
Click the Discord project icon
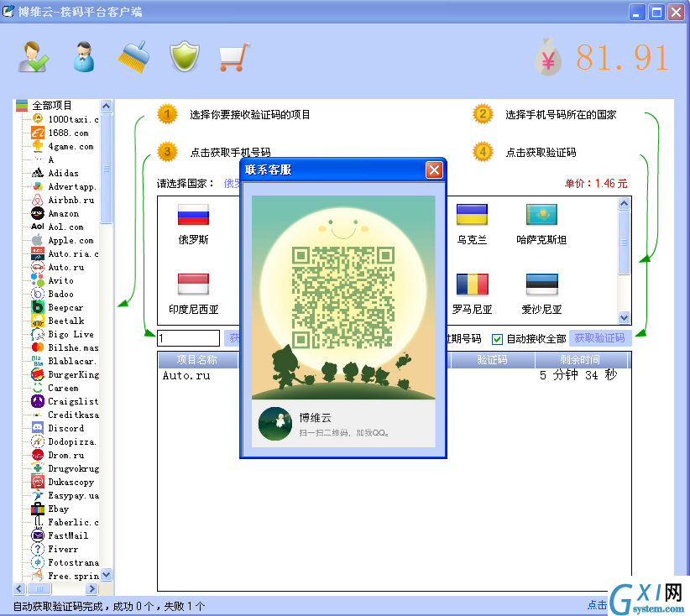(x=38, y=428)
